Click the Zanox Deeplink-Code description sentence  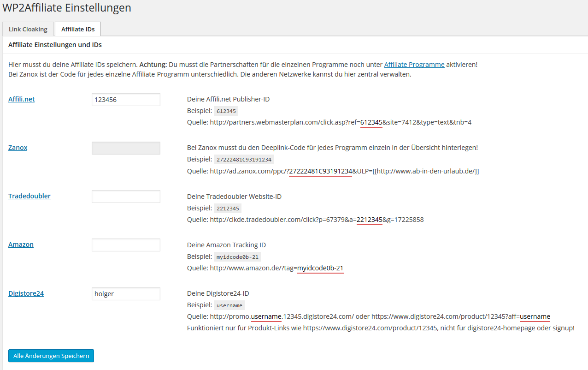coord(332,148)
